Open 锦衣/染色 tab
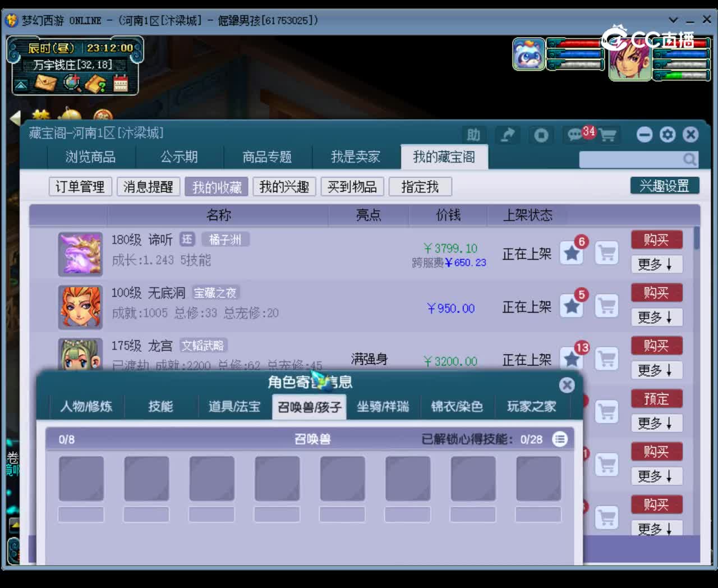The width and height of the screenshot is (718, 588). tap(457, 407)
